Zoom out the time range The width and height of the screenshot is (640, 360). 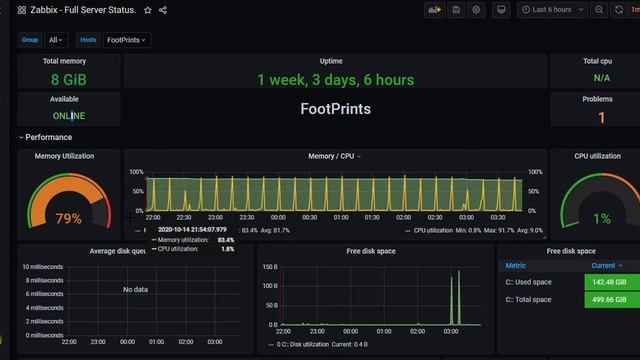click(x=599, y=10)
